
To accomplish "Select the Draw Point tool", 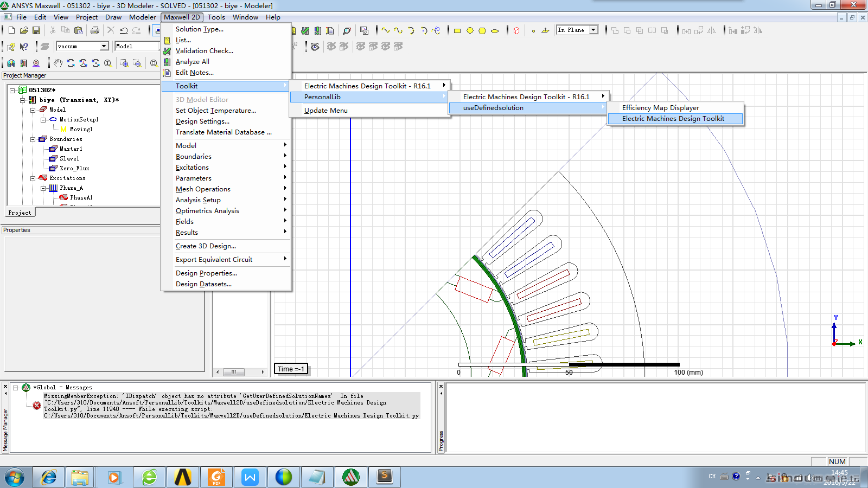I will click(x=533, y=31).
